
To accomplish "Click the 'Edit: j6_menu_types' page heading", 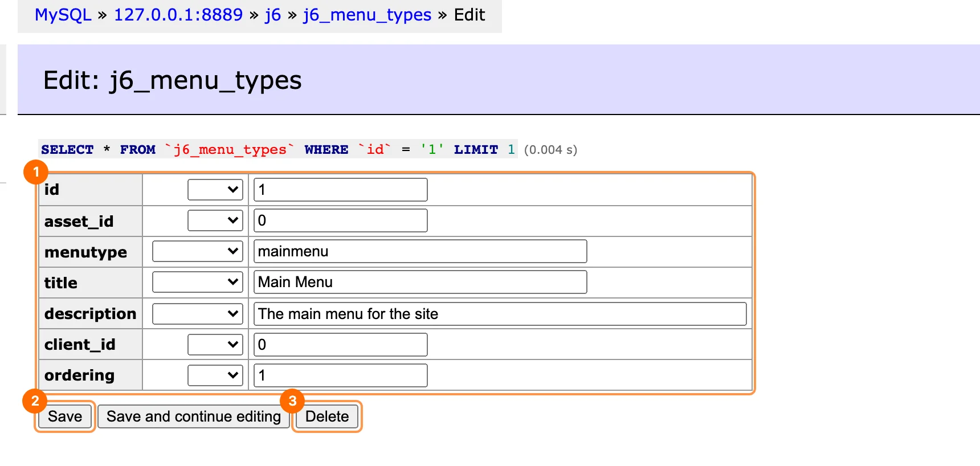I will 173,80.
